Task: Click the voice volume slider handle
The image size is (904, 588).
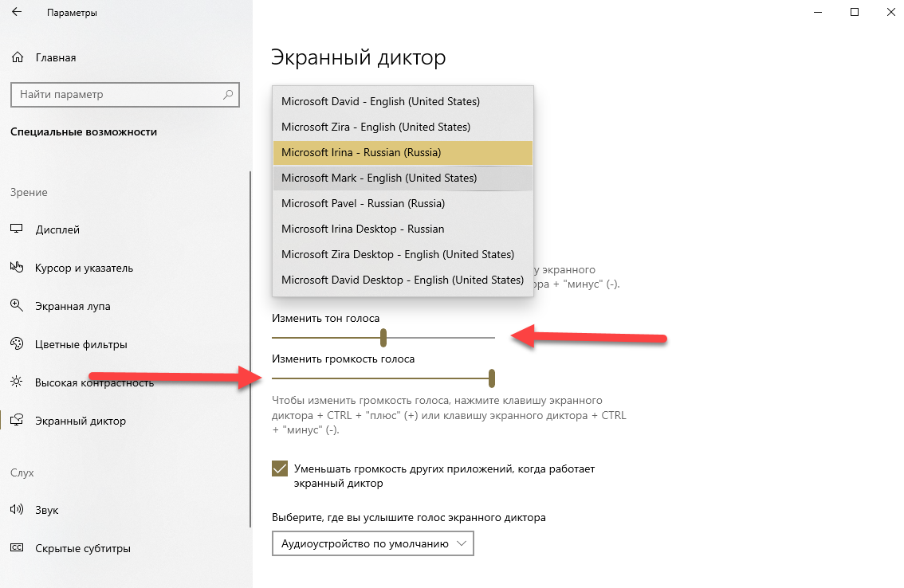Action: (x=492, y=378)
